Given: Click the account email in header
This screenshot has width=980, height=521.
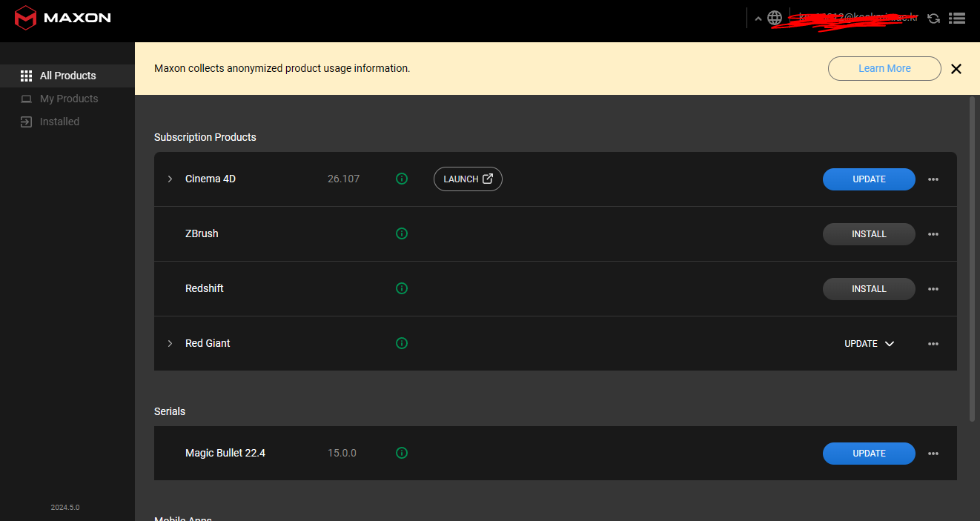Looking at the screenshot, I should pyautogui.click(x=857, y=18).
